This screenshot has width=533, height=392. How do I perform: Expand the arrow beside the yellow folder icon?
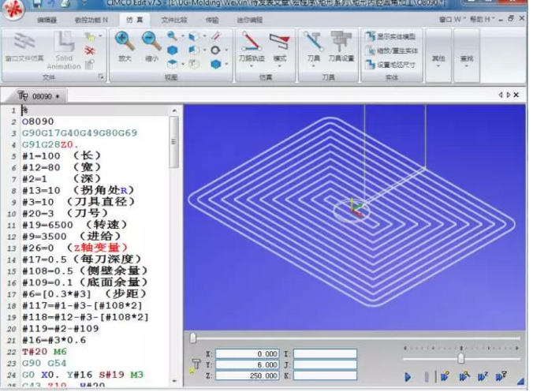coord(100,36)
